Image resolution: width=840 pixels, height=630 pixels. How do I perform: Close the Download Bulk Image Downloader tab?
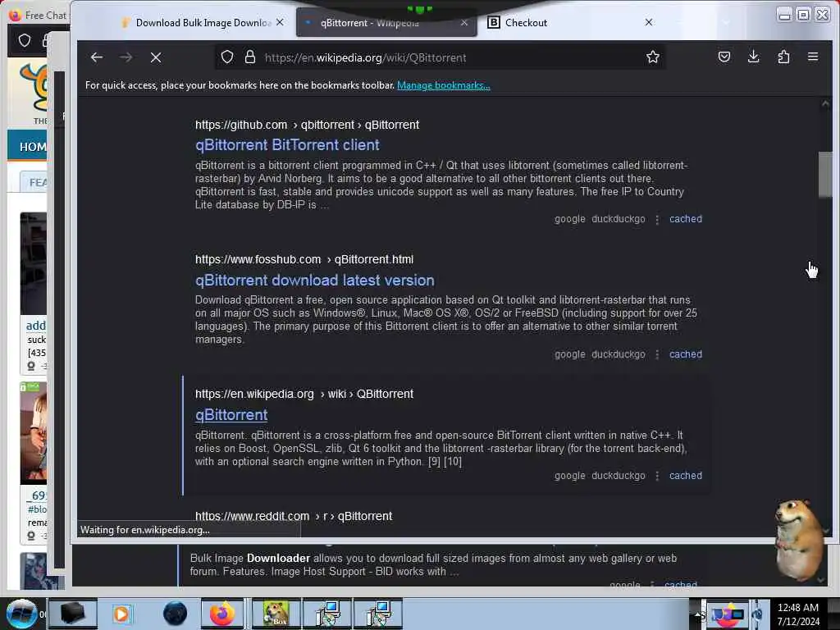[280, 22]
